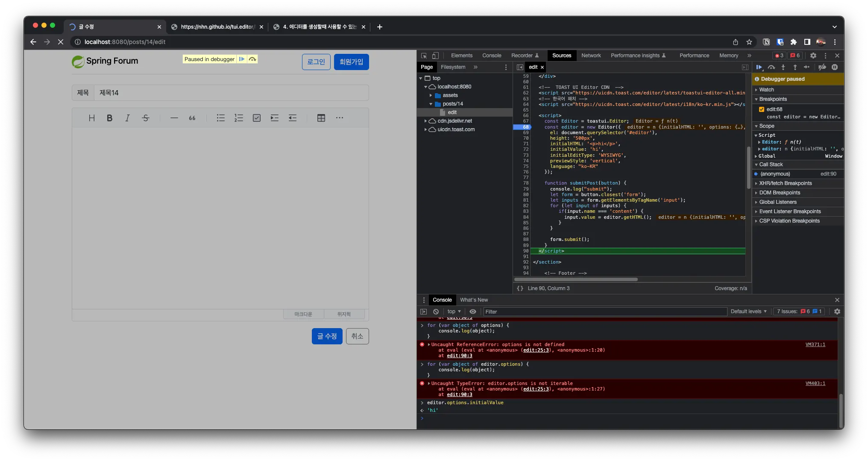Image resolution: width=868 pixels, height=461 pixels.
Task: Open the Elements tab
Action: [461, 56]
